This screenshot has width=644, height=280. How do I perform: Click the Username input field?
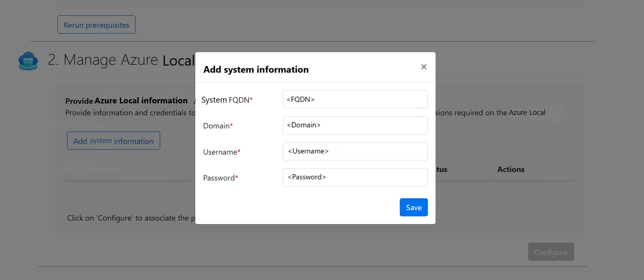pos(355,151)
